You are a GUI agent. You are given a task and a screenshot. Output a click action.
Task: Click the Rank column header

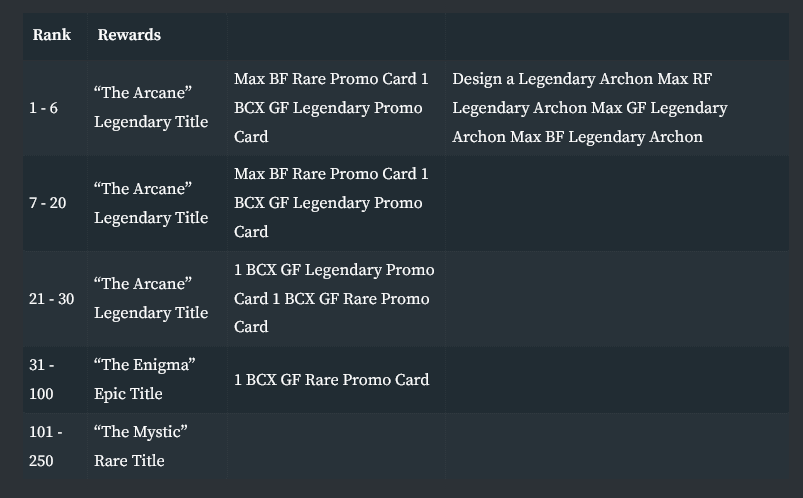[x=52, y=35]
